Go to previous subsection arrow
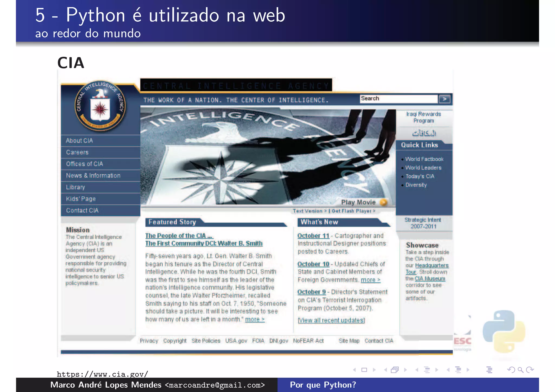The width and height of the screenshot is (555, 392). (417, 370)
